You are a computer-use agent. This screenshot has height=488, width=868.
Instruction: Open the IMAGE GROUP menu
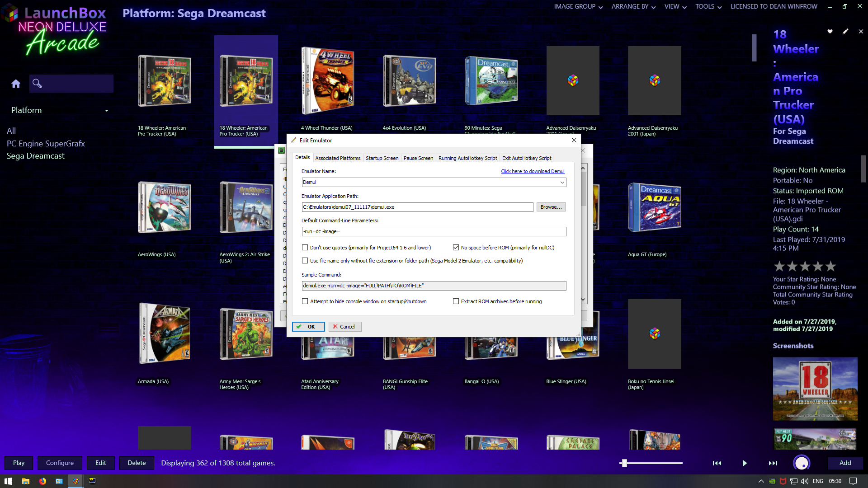[578, 7]
